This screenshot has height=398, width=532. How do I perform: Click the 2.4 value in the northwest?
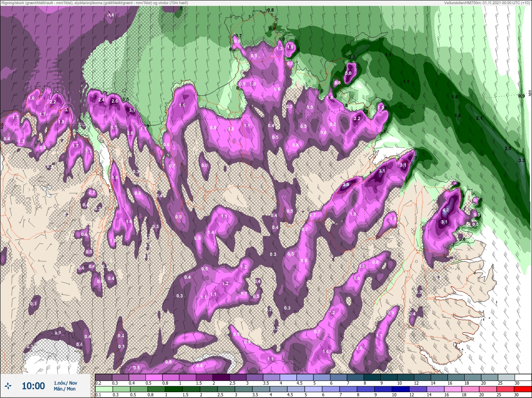coord(101,100)
